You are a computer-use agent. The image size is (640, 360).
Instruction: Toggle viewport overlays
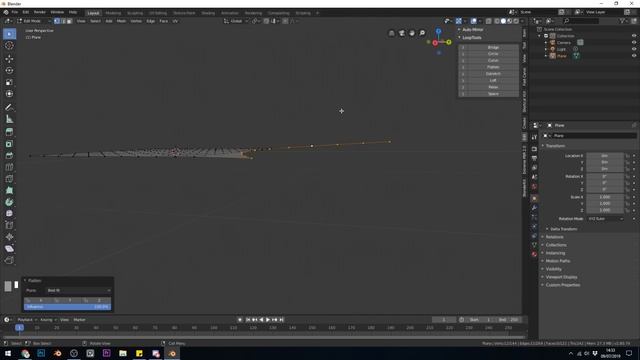click(473, 21)
